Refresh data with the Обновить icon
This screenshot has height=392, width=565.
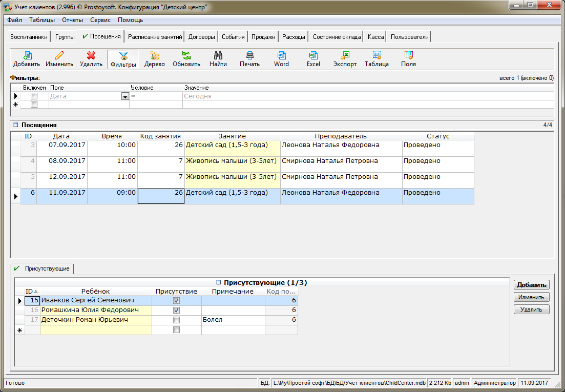coord(186,56)
